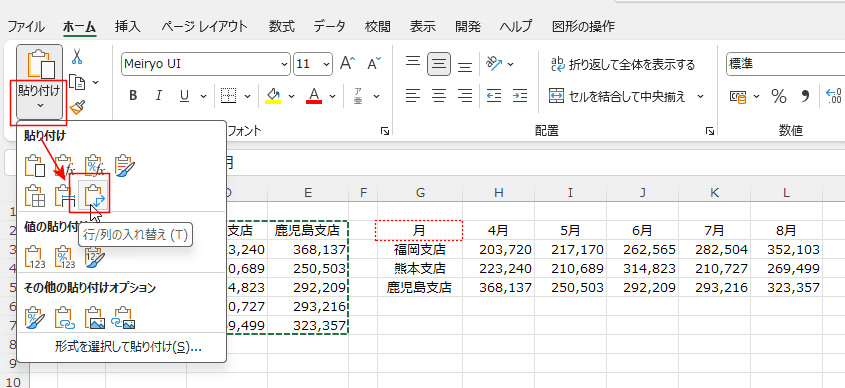845x388 pixels.
Task: Open the 貼り付け dropdown arrow
Action: [x=40, y=106]
